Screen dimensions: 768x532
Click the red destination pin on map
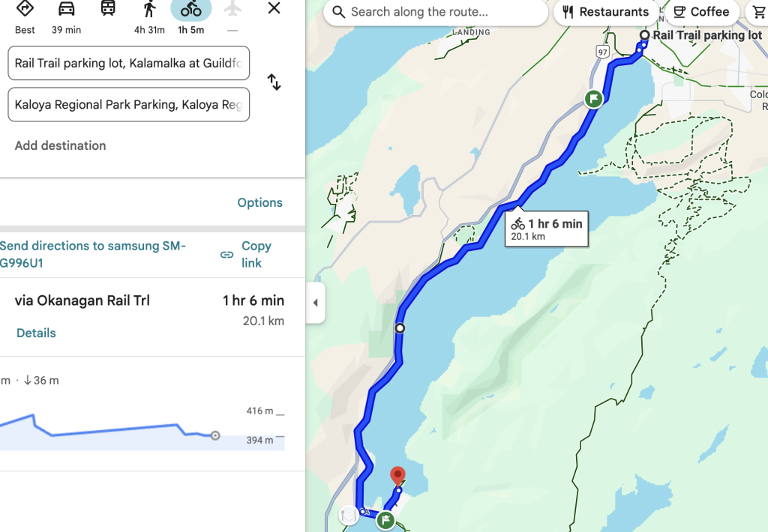pyautogui.click(x=398, y=475)
